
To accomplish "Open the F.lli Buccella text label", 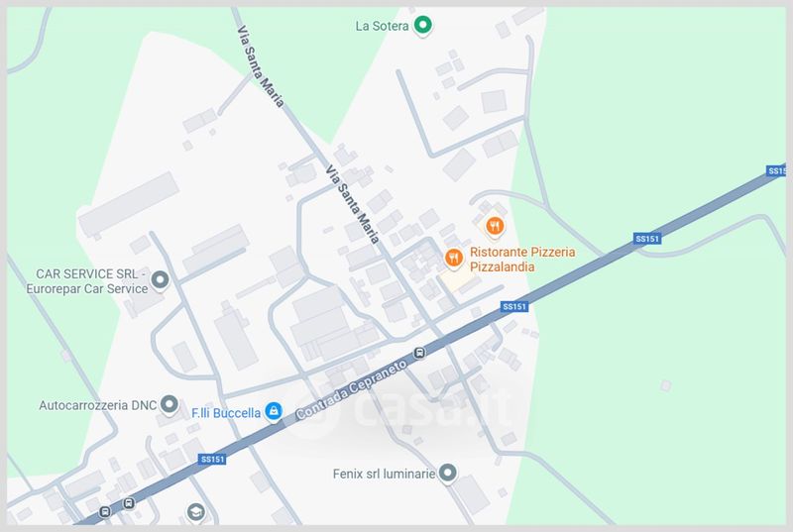I will click(226, 413).
